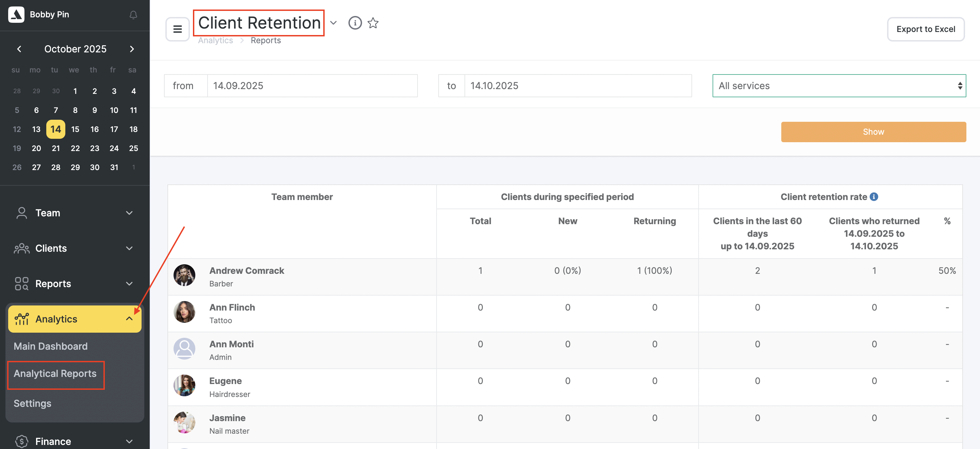980x449 pixels.
Task: Click Export to Excel button
Action: pyautogui.click(x=925, y=29)
